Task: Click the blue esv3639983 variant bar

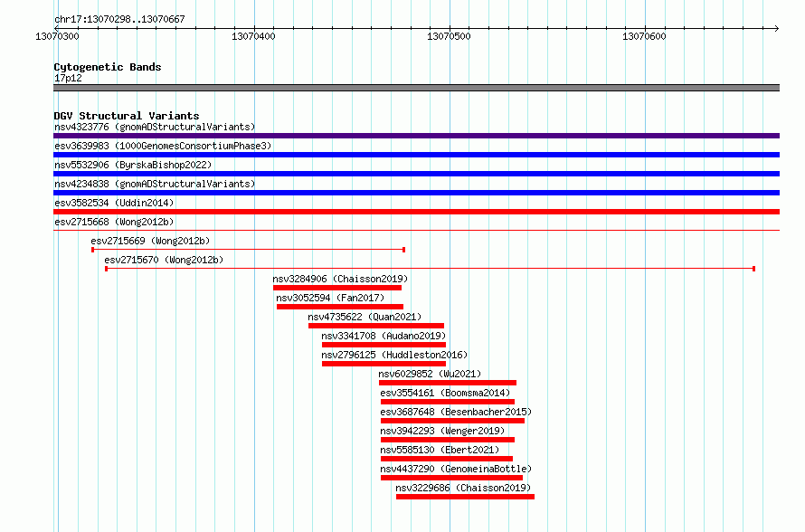Action: 416,155
